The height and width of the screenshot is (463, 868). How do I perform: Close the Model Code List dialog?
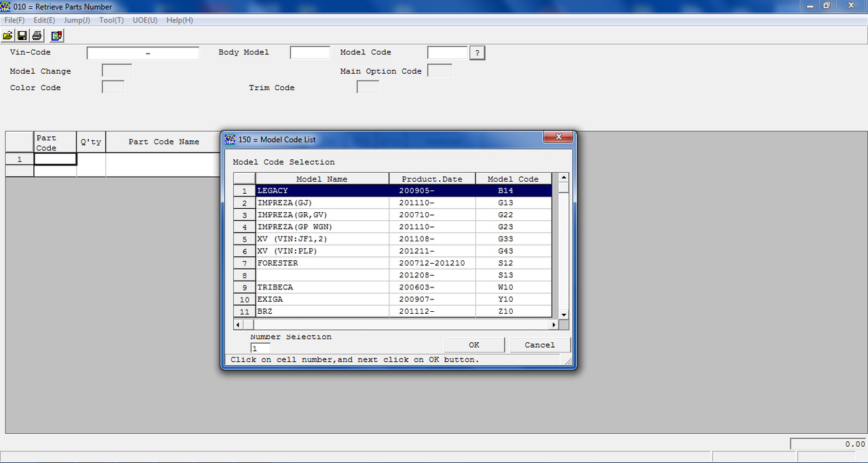(559, 137)
